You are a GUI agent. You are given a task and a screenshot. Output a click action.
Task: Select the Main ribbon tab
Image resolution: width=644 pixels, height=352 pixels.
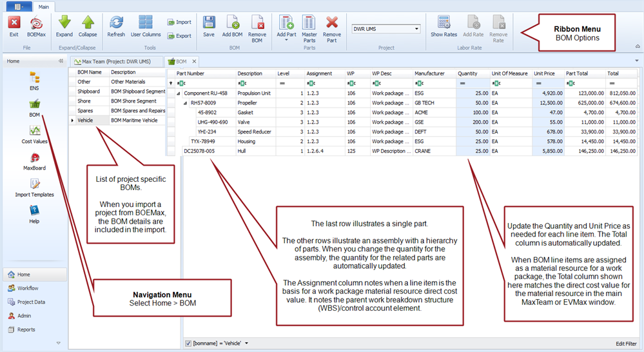(x=44, y=6)
